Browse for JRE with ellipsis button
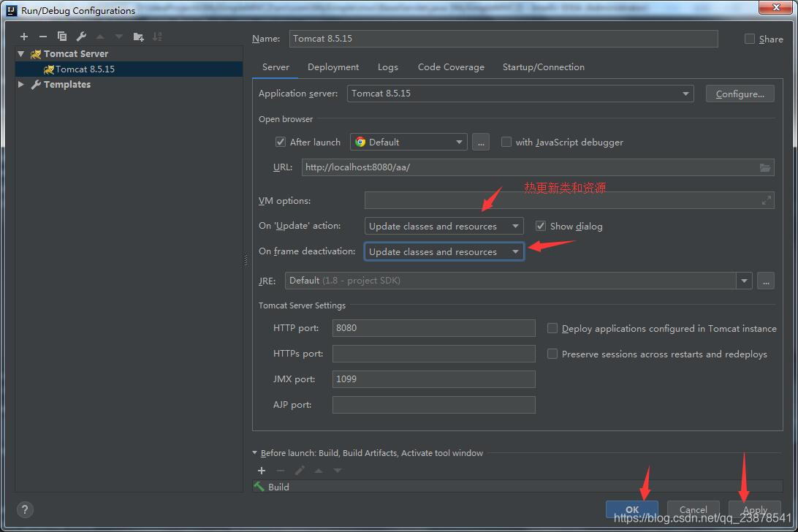 click(x=765, y=281)
